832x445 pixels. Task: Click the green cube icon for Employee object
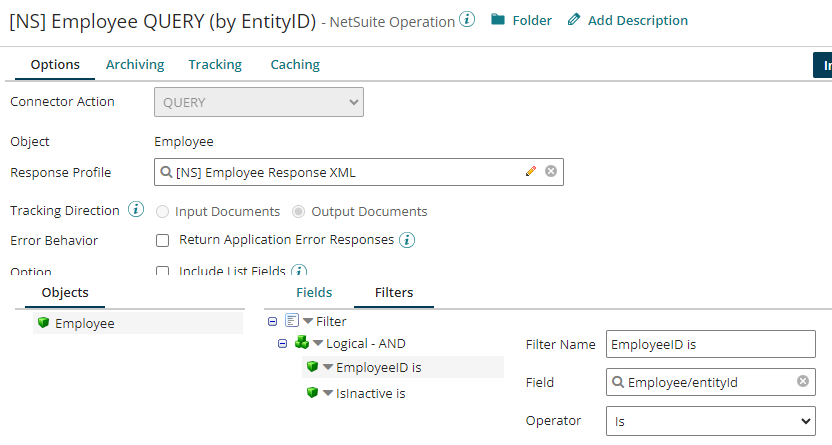(x=43, y=323)
